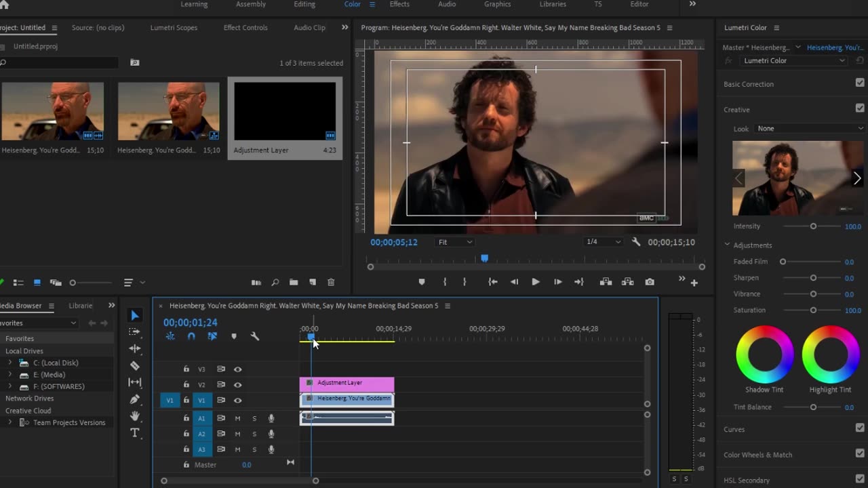Toggle Color Wheels & Match checkbox
The width and height of the screenshot is (868, 488).
pos(860,454)
